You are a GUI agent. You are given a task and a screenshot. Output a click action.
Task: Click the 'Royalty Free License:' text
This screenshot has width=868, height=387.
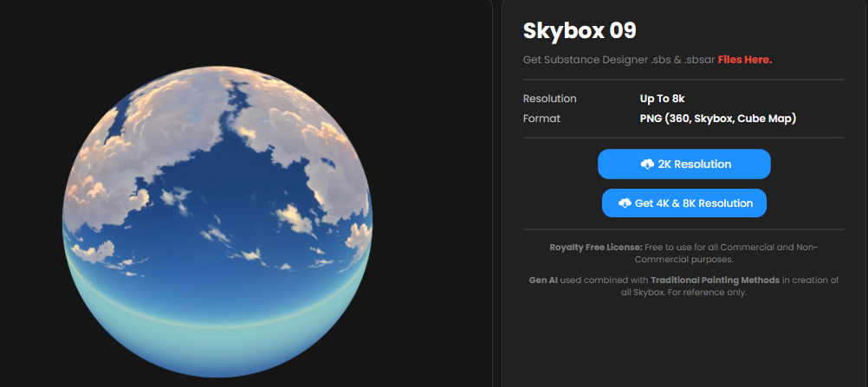[596, 247]
